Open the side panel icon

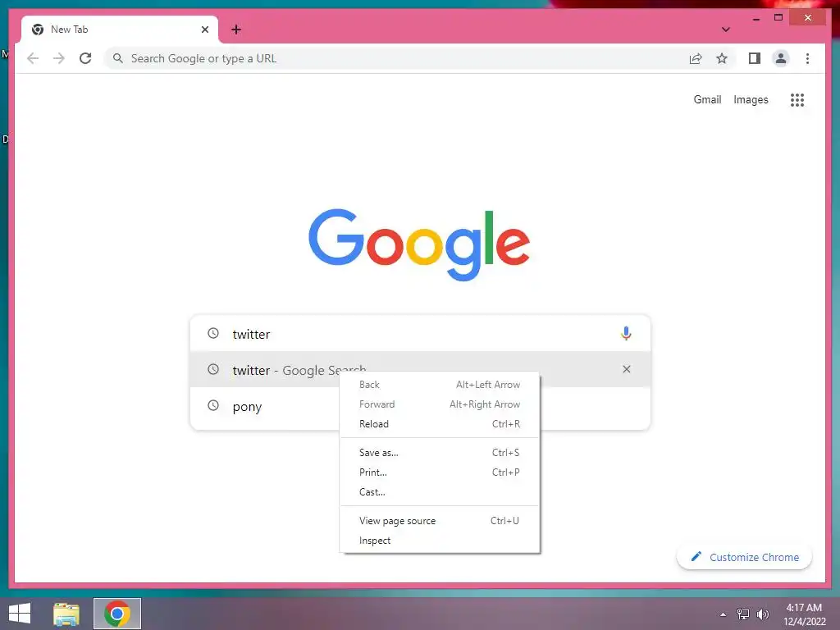(755, 58)
